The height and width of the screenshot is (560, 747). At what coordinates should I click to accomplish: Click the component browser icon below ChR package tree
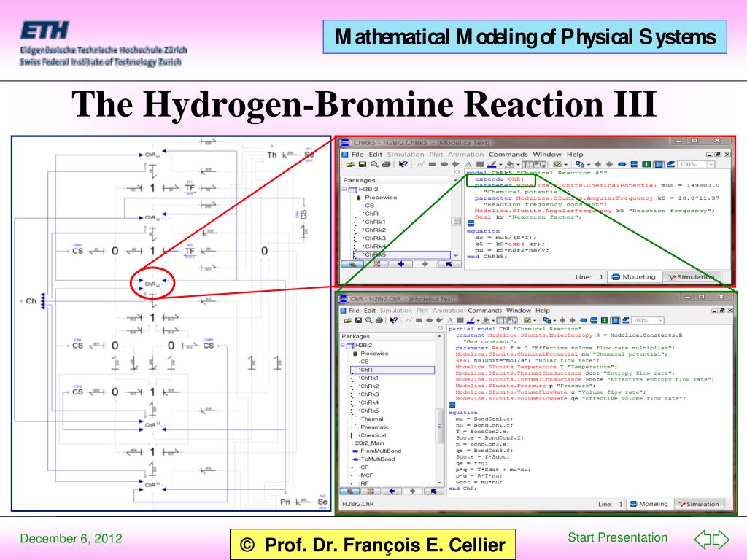click(370, 491)
